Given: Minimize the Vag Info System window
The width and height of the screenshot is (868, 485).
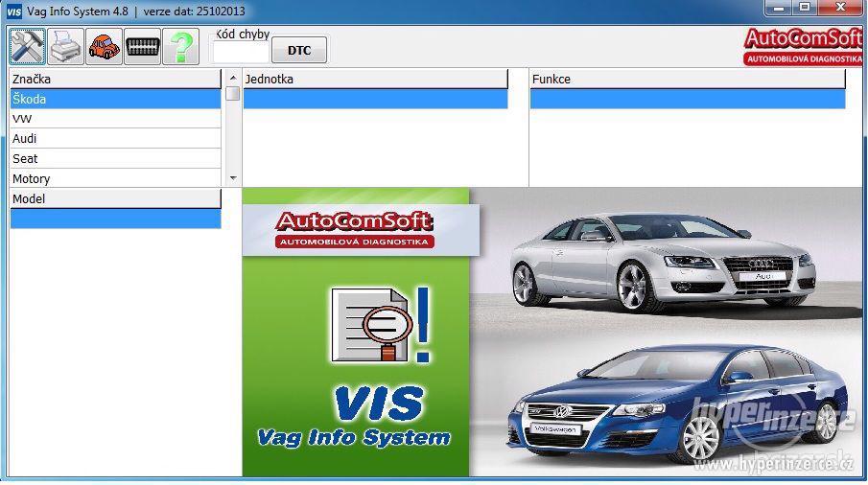Looking at the screenshot, I should pos(779,8).
